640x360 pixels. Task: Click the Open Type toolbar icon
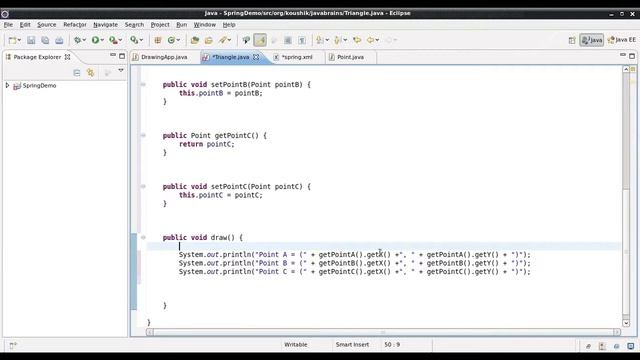pos(195,40)
